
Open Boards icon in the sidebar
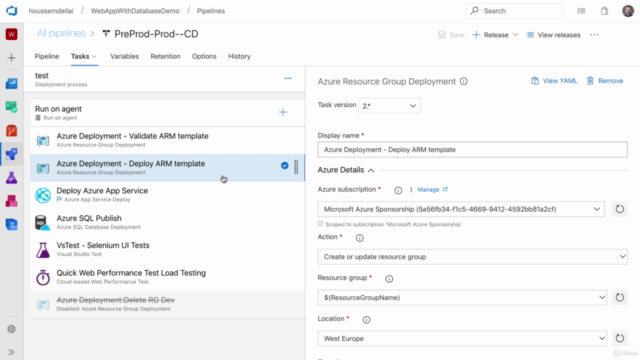point(11,107)
